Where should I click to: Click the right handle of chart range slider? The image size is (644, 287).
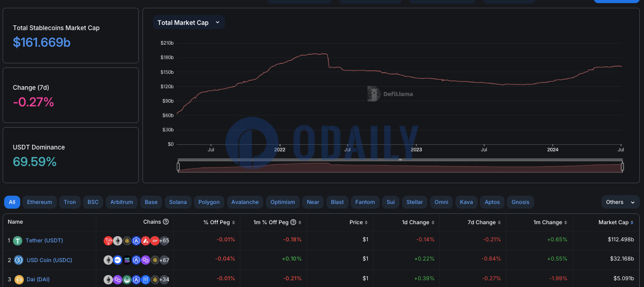click(x=622, y=167)
